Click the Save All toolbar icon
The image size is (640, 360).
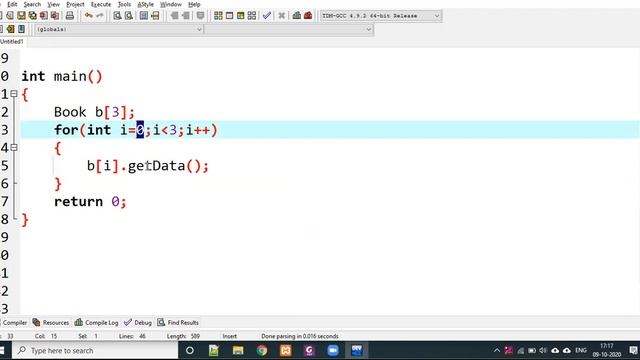32,16
